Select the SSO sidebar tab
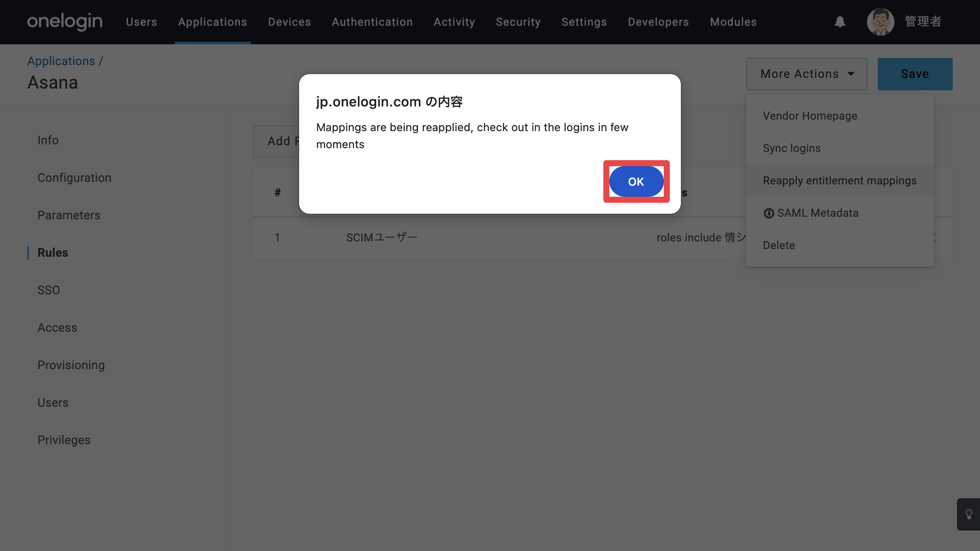Image resolution: width=980 pixels, height=551 pixels. [49, 290]
